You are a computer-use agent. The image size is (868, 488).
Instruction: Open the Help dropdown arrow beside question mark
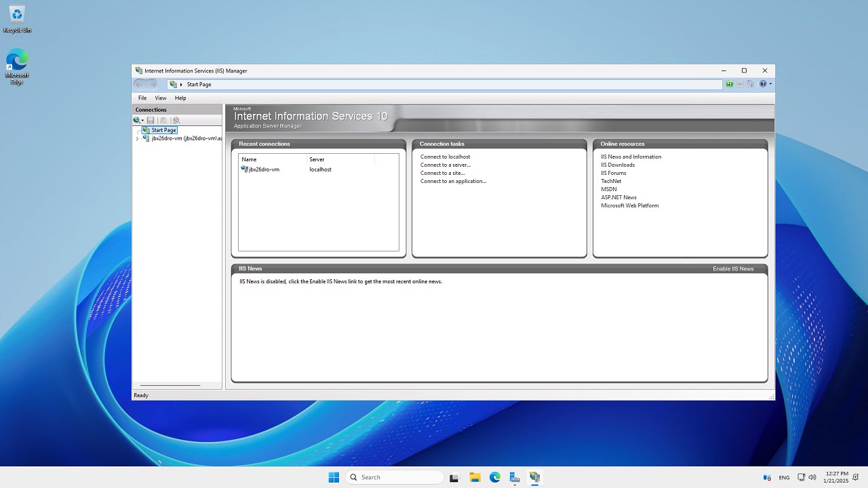[x=770, y=84]
